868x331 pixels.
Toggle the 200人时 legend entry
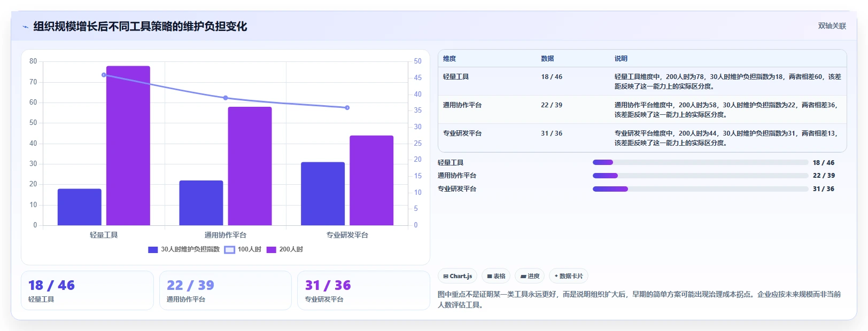pyautogui.click(x=285, y=249)
